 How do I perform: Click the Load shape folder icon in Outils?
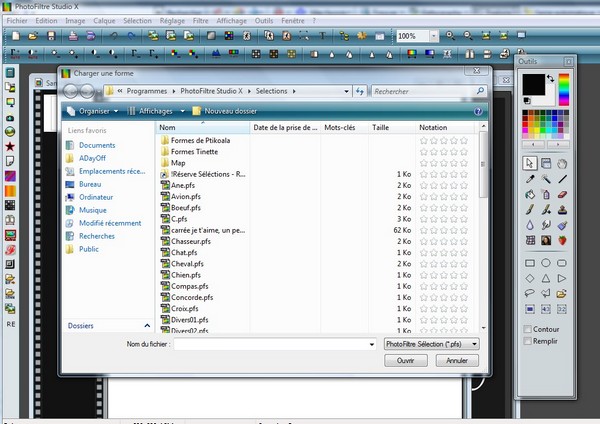pyautogui.click(x=562, y=294)
